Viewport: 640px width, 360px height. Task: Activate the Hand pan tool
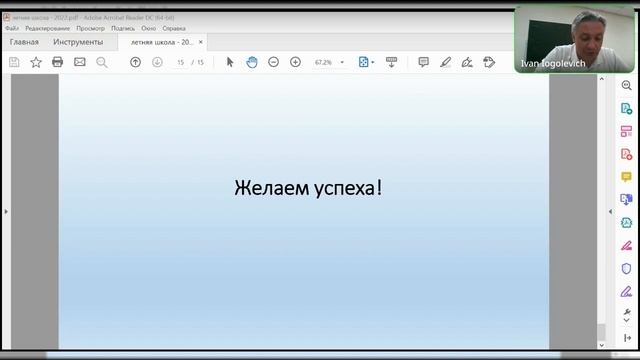tap(252, 62)
